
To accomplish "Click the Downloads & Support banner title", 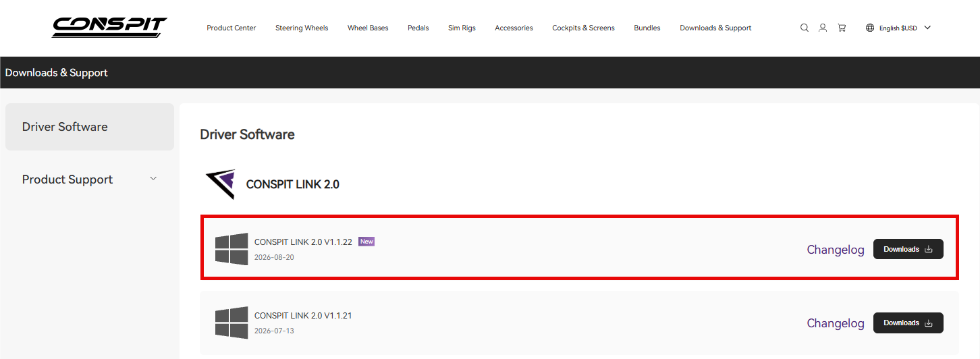I will point(57,72).
